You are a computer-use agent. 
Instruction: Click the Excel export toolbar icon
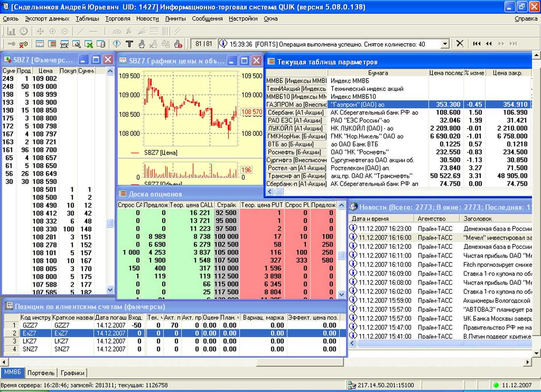pyautogui.click(x=89, y=44)
